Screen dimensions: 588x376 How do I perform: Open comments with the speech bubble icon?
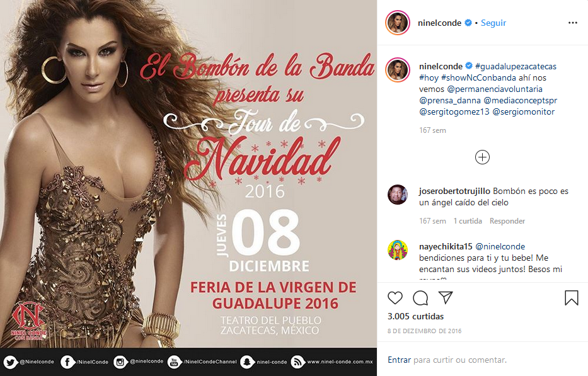[420, 298]
